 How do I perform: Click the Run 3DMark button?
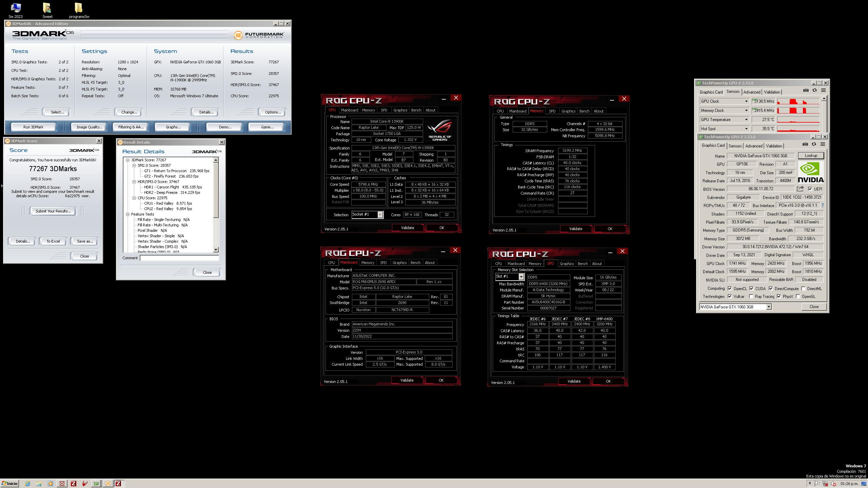tap(33, 127)
